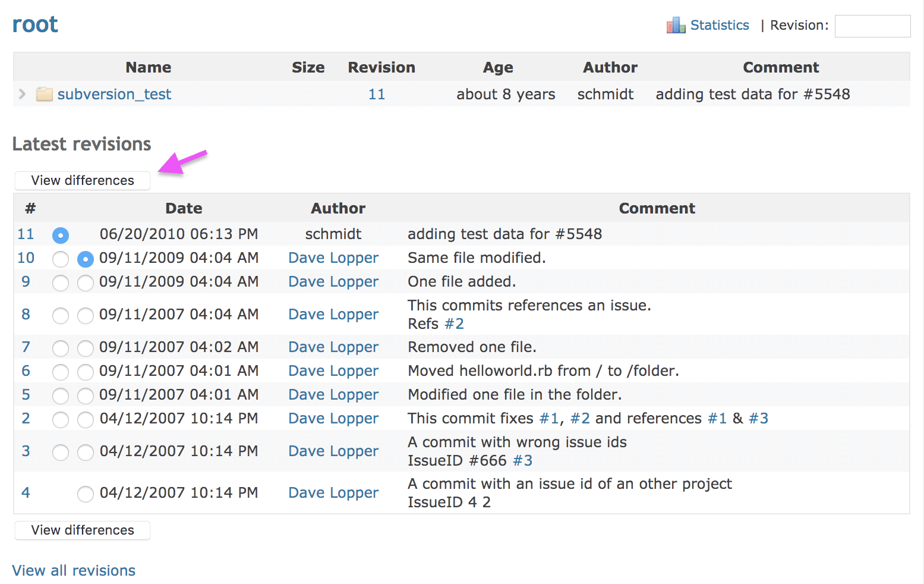Open revision 11 in the file table
The width and height of the screenshot is (924, 584).
(x=377, y=94)
